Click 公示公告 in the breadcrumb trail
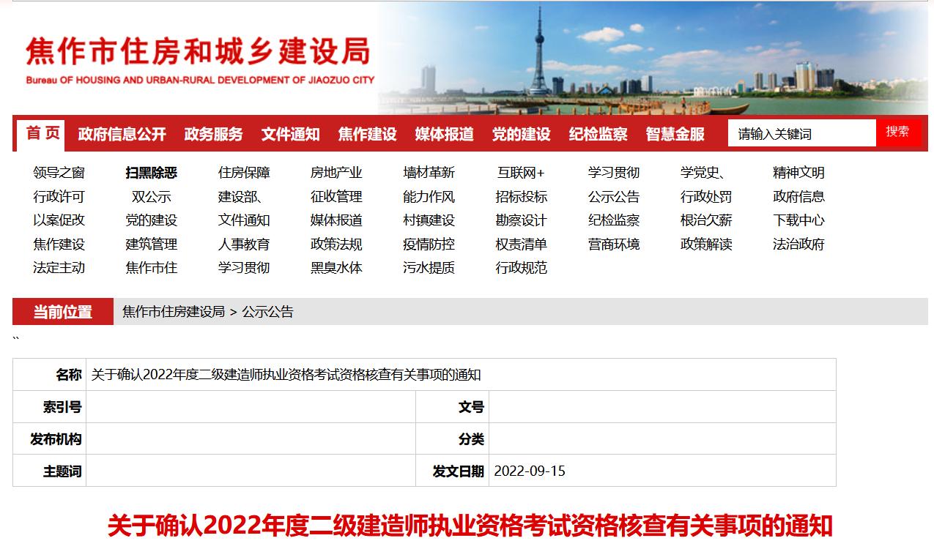 point(268,312)
